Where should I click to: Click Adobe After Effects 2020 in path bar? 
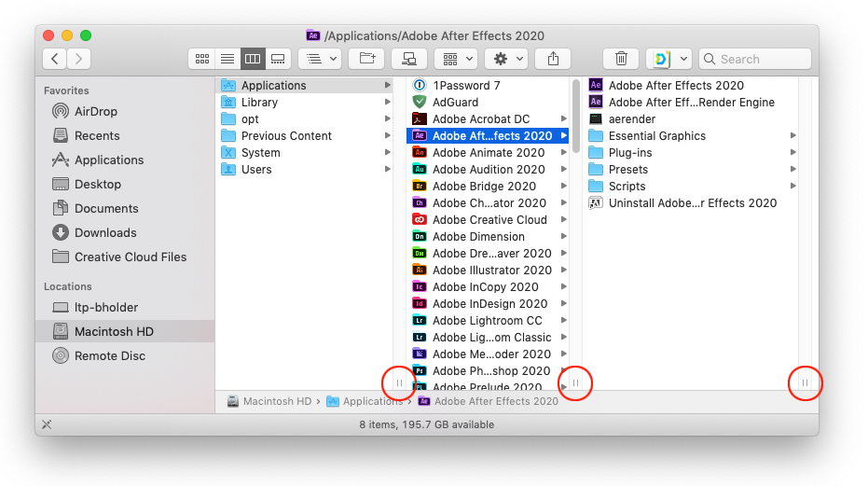(489, 401)
